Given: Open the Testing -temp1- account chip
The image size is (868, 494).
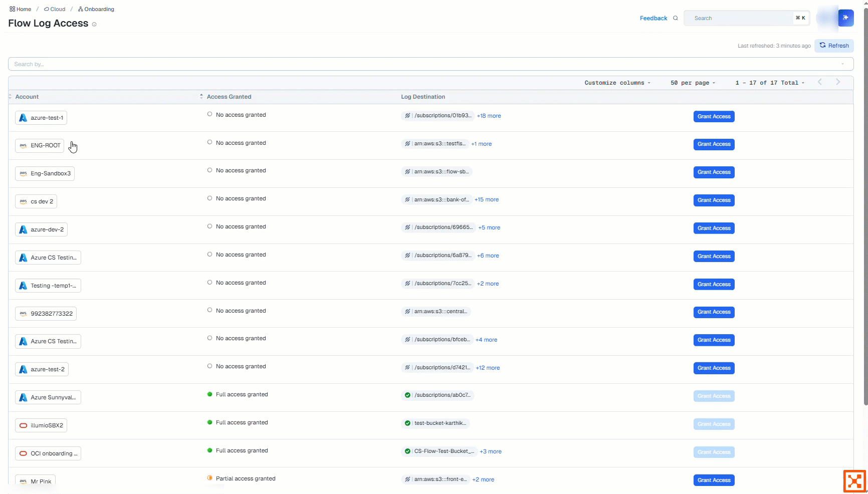Looking at the screenshot, I should [x=48, y=286].
